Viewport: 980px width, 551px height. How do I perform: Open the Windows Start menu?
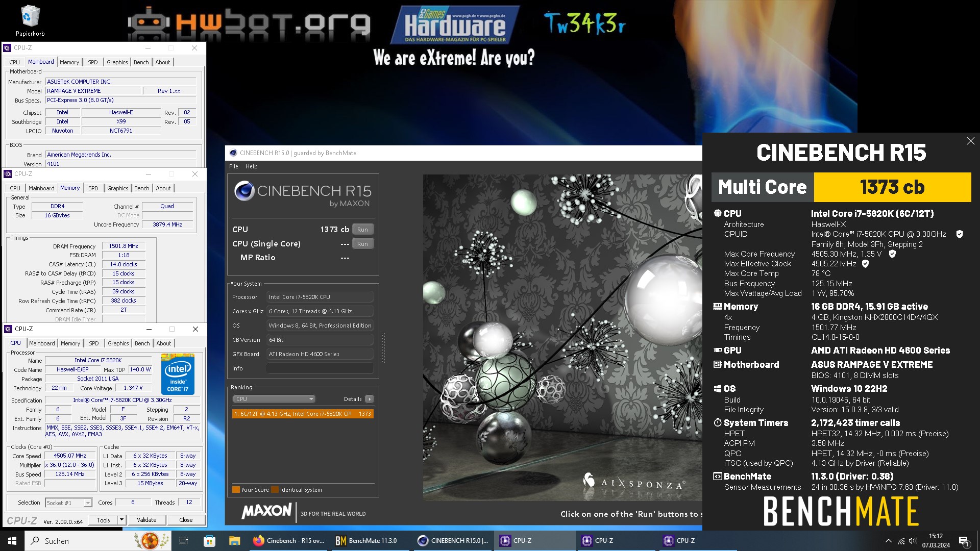[x=12, y=541]
